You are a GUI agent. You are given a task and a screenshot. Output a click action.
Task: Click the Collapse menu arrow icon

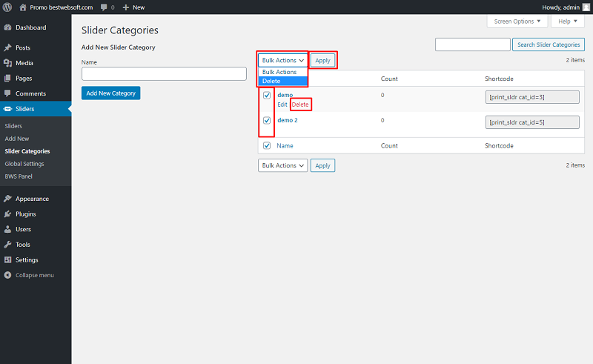[x=7, y=275]
